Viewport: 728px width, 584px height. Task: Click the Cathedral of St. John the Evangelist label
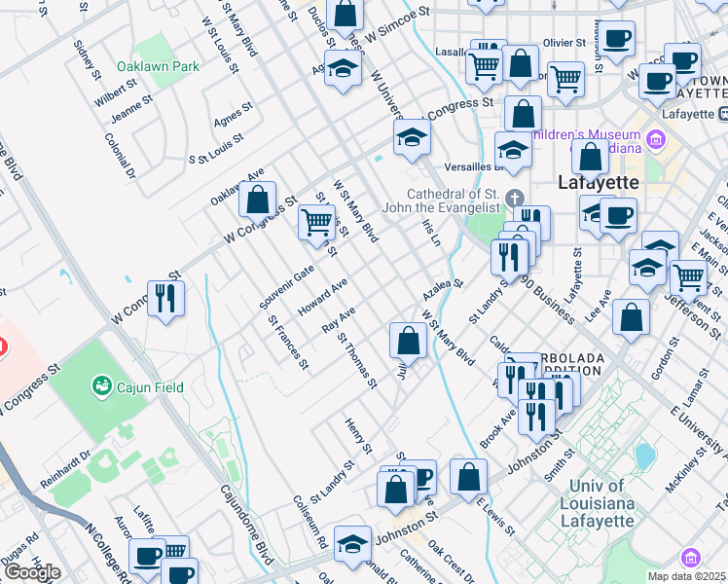(x=441, y=201)
